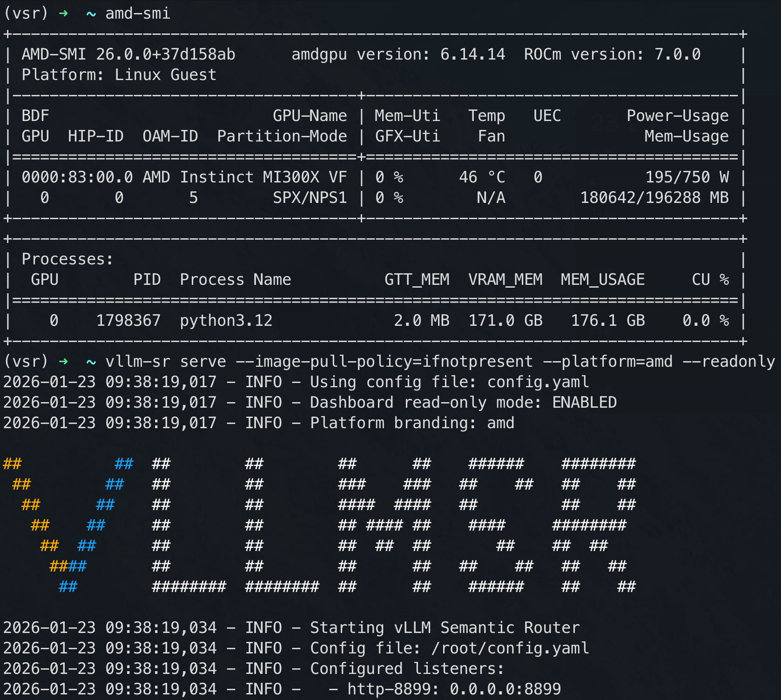
Task: Click the orange and blue V logo
Action: click(67, 525)
